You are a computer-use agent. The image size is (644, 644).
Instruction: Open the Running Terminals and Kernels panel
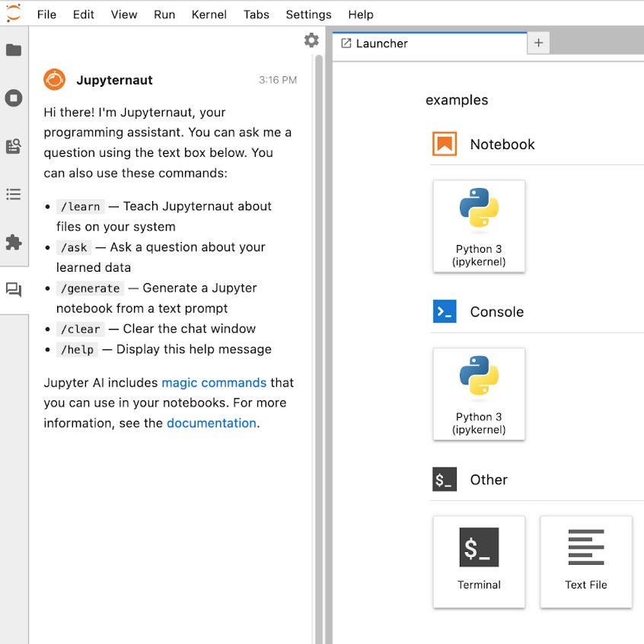click(x=14, y=98)
